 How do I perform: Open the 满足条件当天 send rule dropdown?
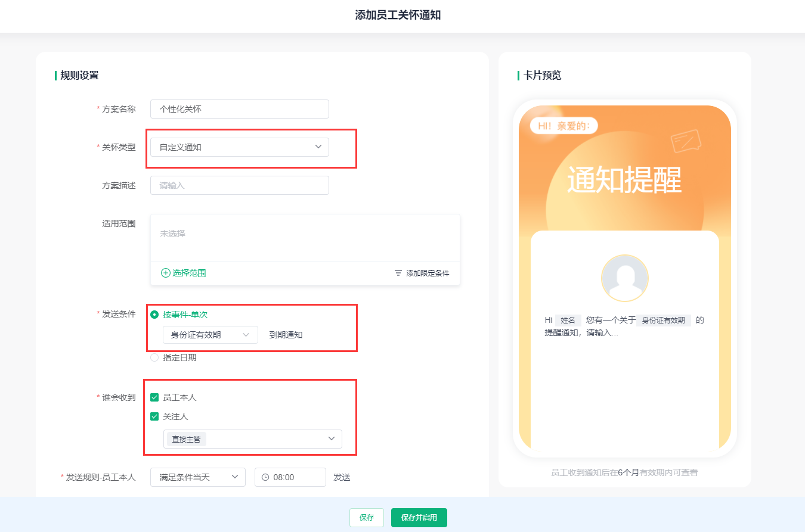[x=197, y=477]
